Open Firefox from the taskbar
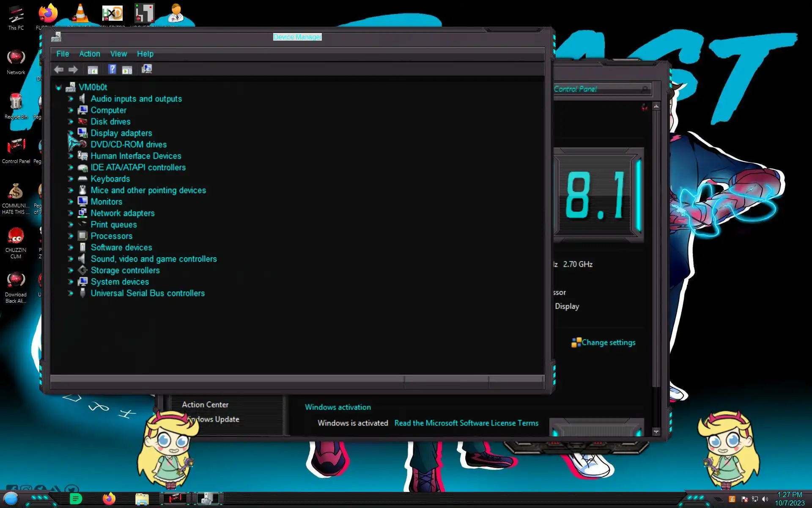Image resolution: width=812 pixels, height=508 pixels. pos(109,499)
